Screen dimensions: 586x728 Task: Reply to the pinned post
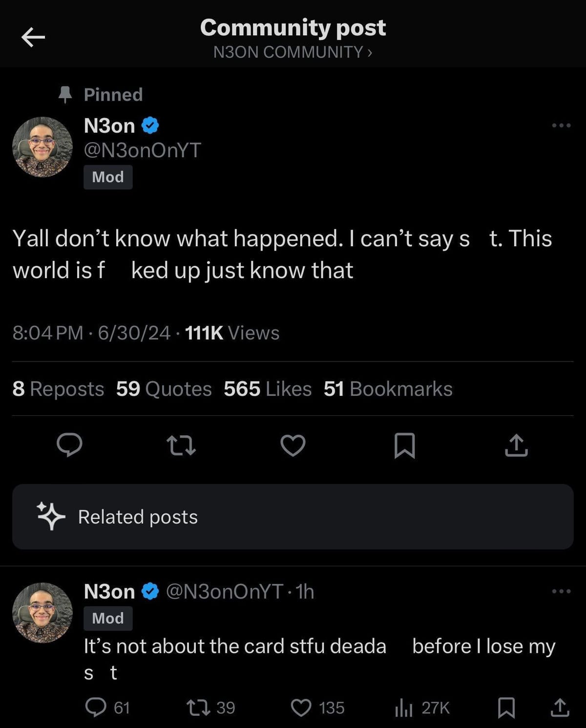point(69,445)
